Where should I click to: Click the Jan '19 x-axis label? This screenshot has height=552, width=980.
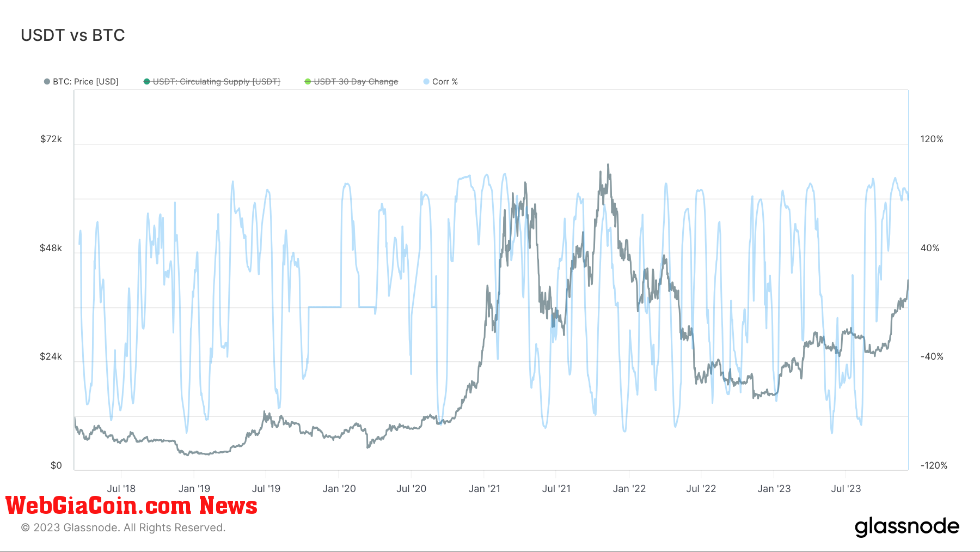(194, 489)
